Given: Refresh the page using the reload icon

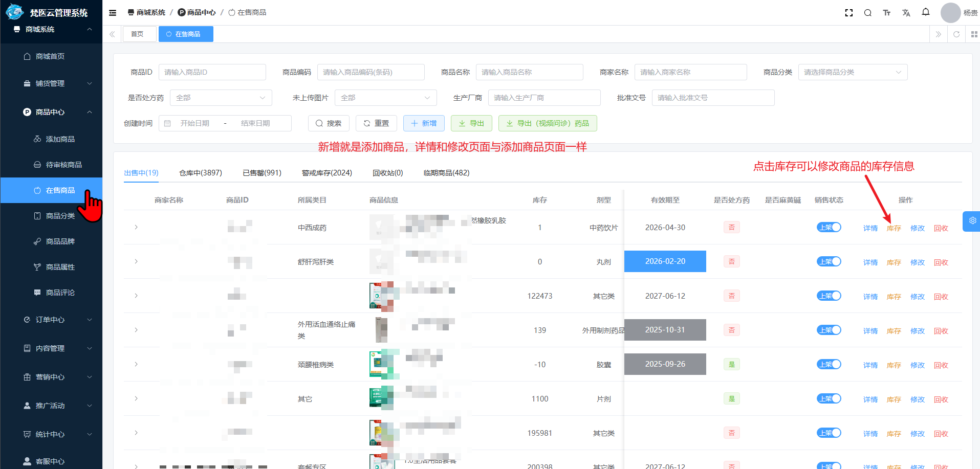Looking at the screenshot, I should (x=956, y=34).
